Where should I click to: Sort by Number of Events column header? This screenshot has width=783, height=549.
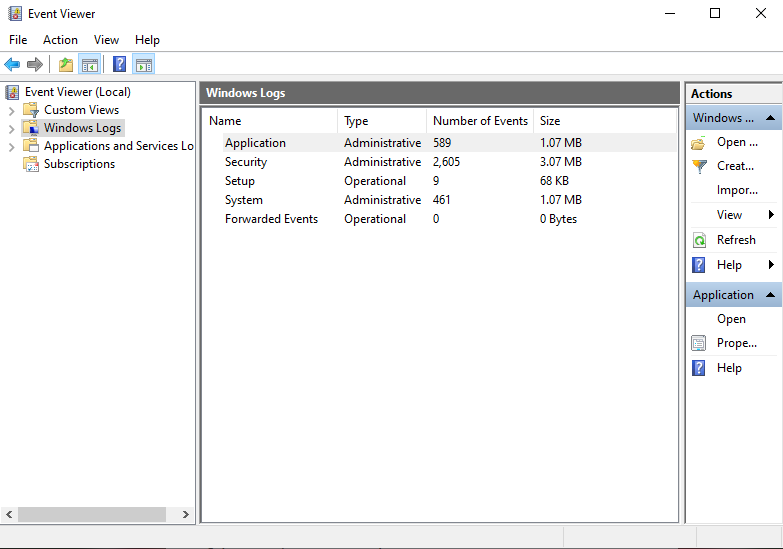[x=480, y=121]
